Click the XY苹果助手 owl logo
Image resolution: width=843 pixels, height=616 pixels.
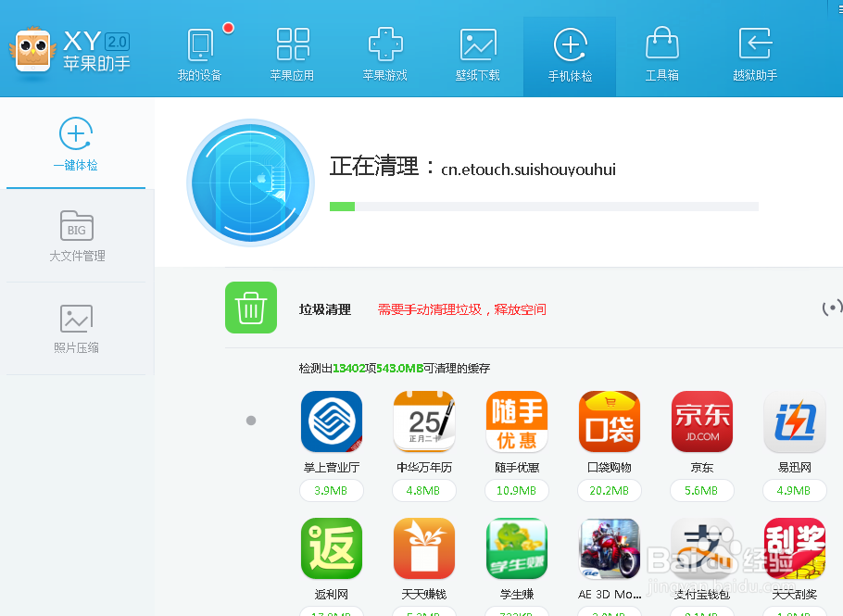[33, 51]
